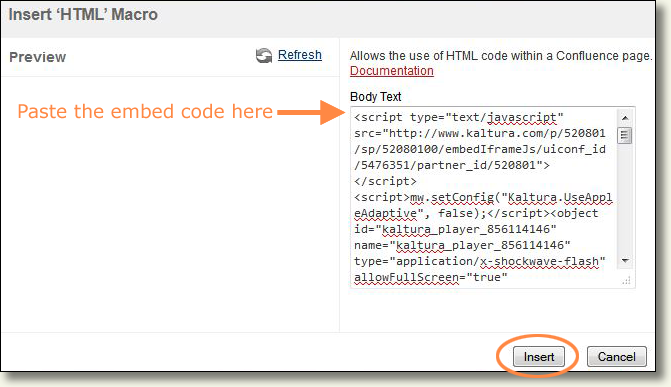Click the Body Text resize grip corner
Image resolution: width=671 pixels, height=387 pixels.
(x=626, y=281)
